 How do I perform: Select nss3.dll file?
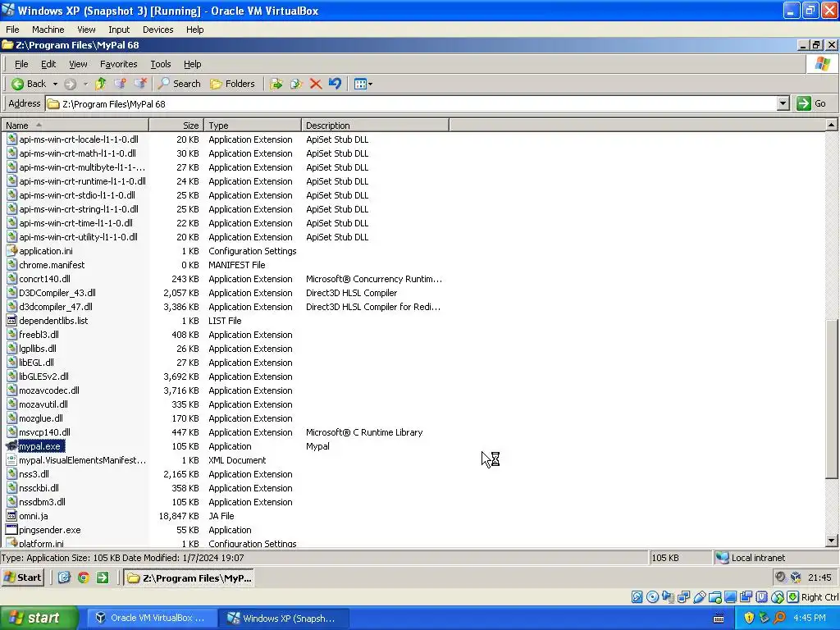[x=34, y=474]
